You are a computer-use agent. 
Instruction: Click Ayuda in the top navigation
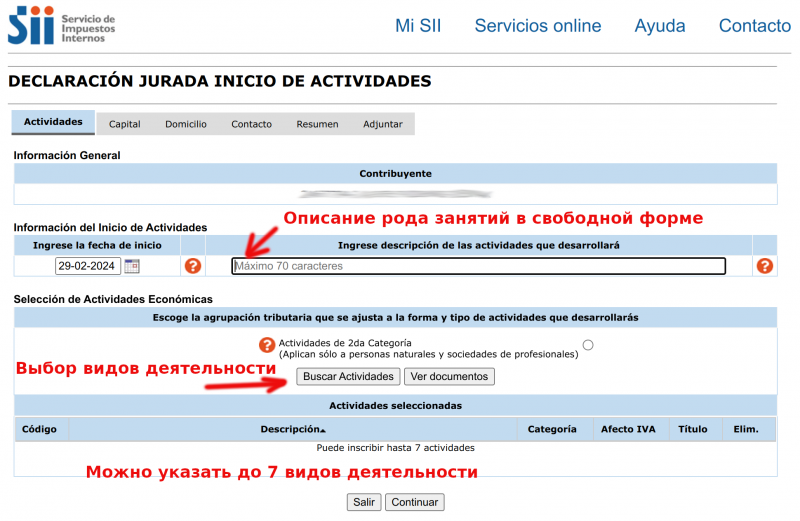pos(660,26)
